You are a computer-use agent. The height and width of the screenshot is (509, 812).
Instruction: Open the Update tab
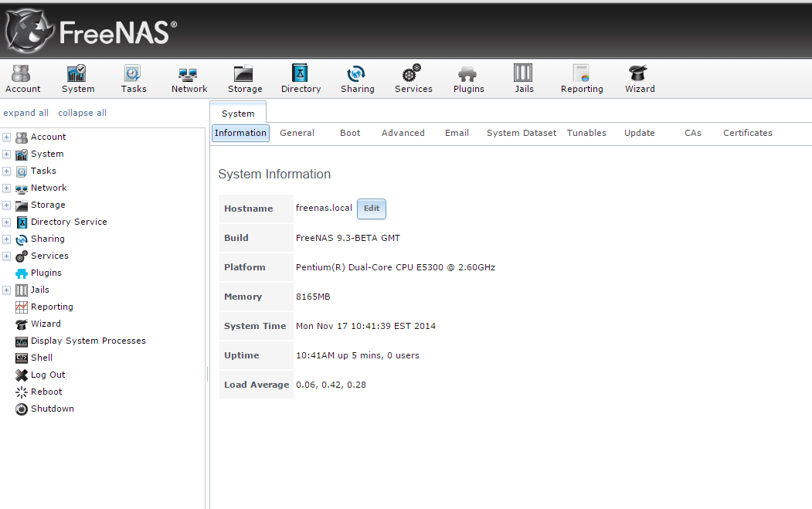pos(640,133)
